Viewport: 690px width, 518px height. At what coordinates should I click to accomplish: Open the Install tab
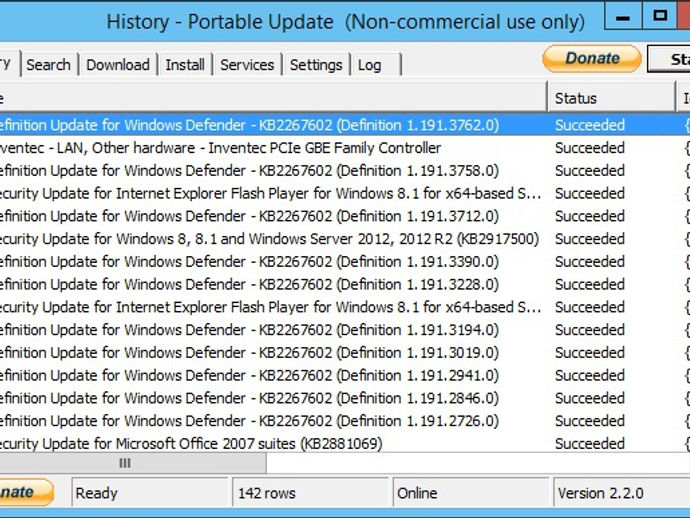[x=185, y=65]
